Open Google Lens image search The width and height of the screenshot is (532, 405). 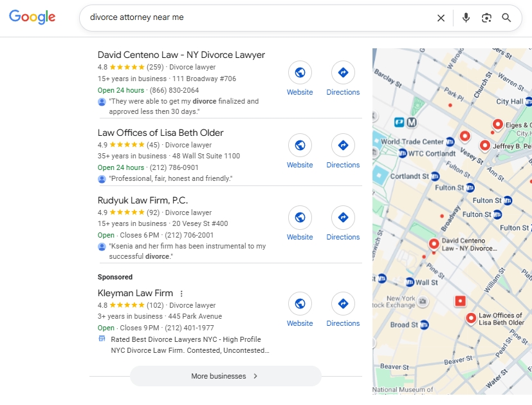[486, 18]
